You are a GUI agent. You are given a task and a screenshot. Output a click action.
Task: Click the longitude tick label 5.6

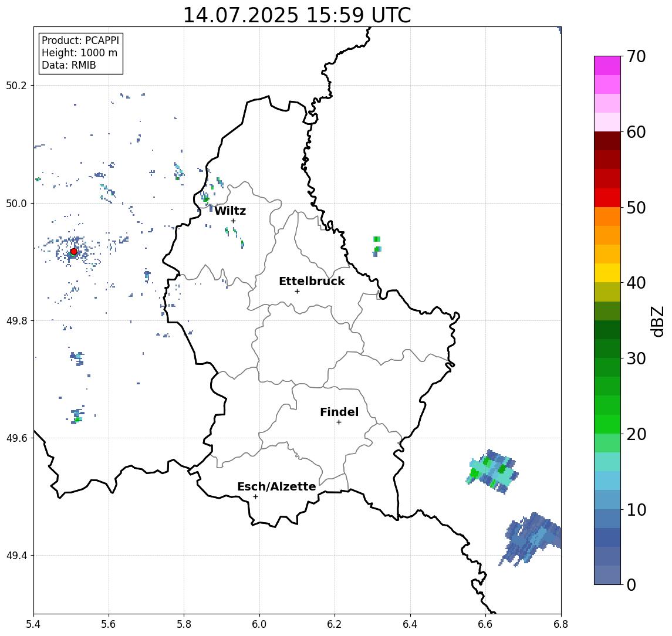[x=109, y=624]
